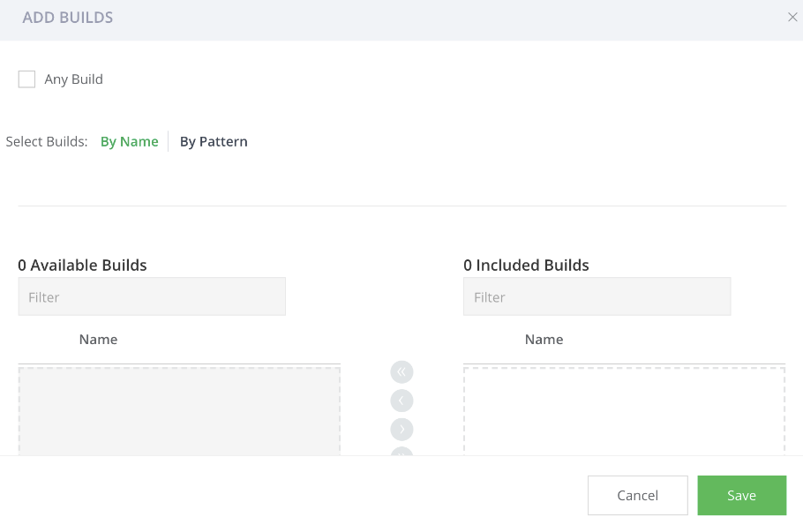This screenshot has height=532, width=803.
Task: Click the '0 Included Builds' heading
Action: pyautogui.click(x=526, y=265)
